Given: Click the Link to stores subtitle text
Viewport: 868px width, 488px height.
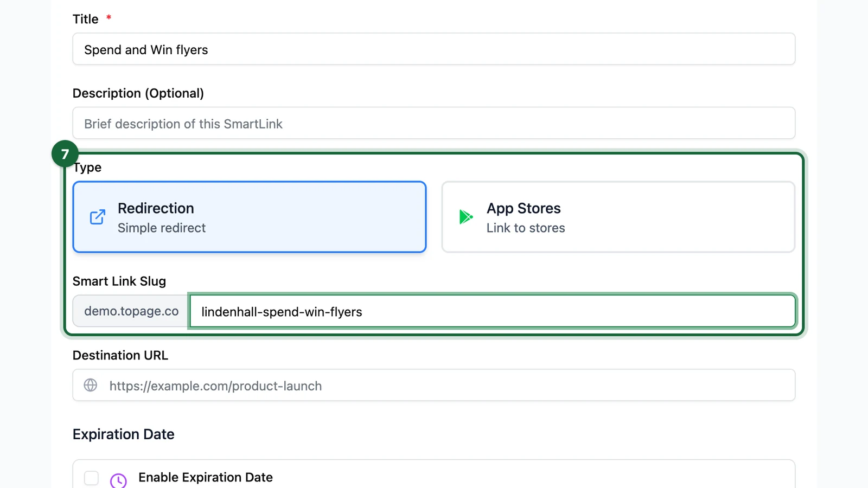Looking at the screenshot, I should coord(526,228).
